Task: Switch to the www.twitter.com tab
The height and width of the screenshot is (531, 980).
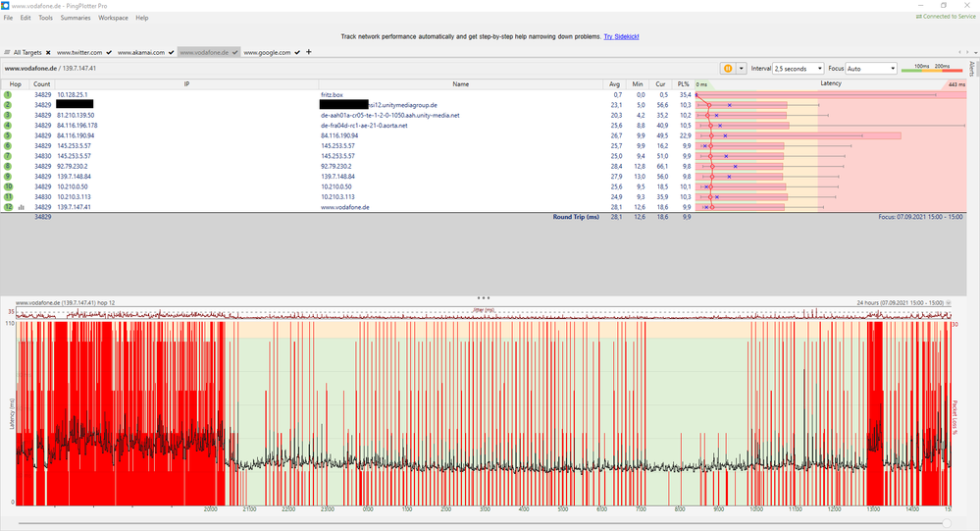Action: (79, 53)
